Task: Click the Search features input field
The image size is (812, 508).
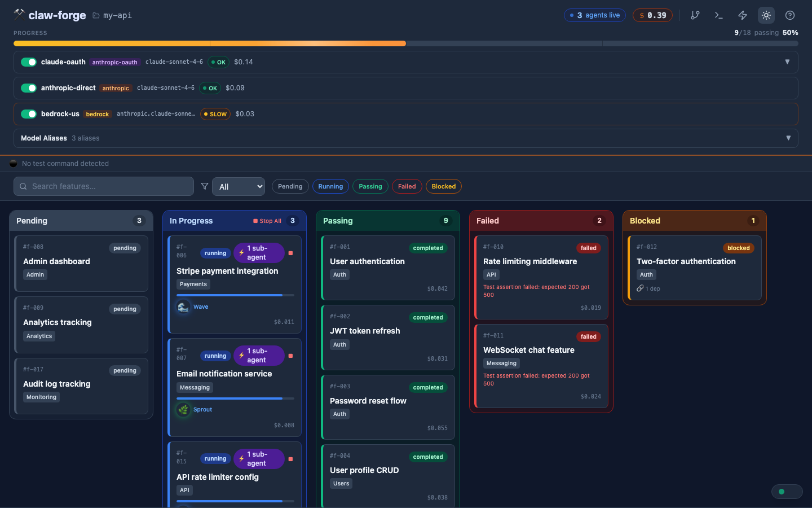Action: (104, 186)
